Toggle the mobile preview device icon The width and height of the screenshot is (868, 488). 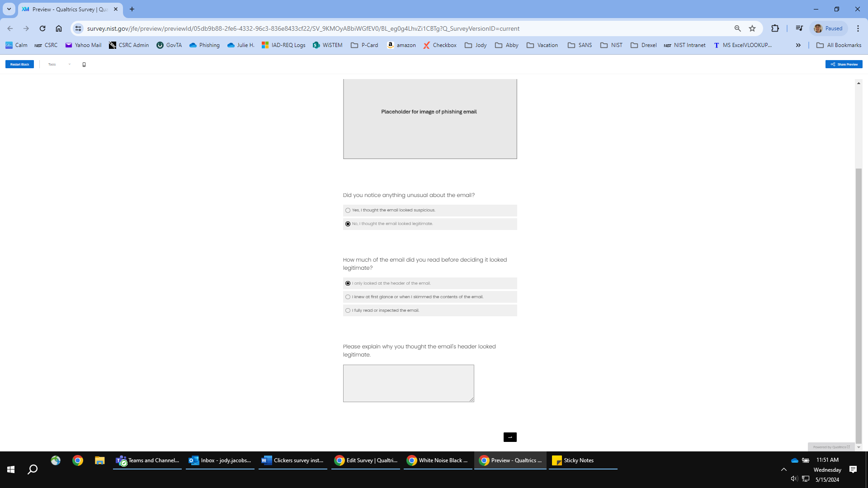tap(84, 65)
